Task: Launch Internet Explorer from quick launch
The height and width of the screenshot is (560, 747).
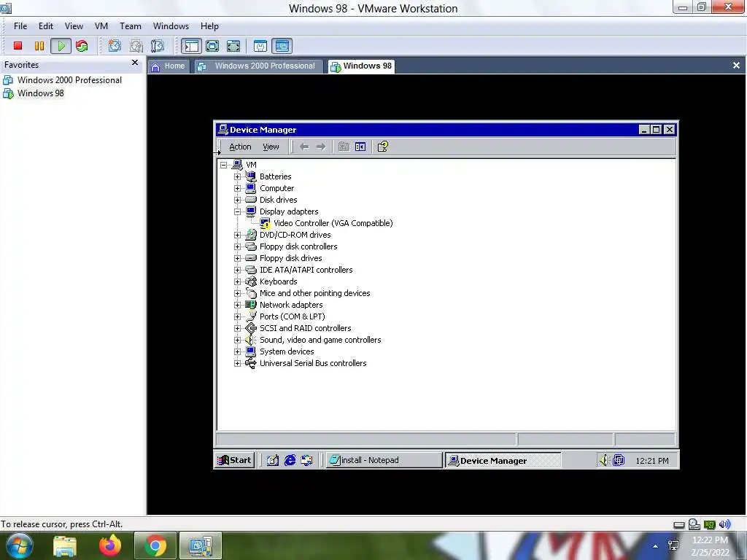Action: coord(290,460)
